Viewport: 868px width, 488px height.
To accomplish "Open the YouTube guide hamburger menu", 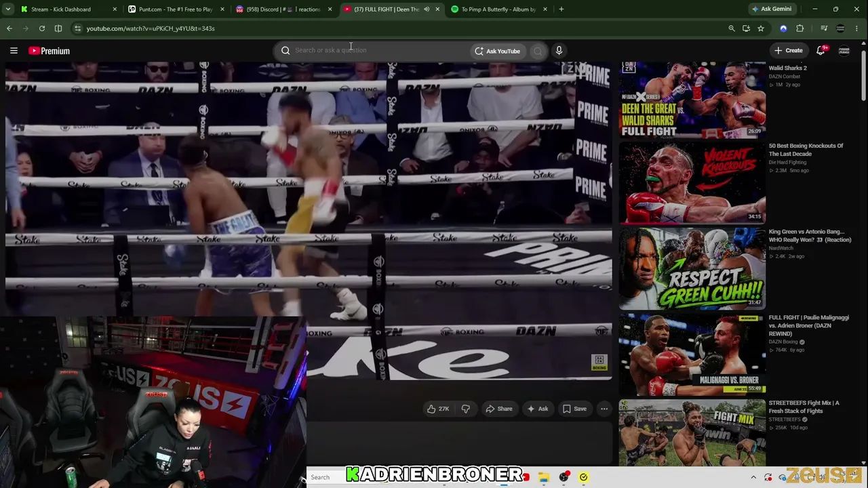I will (x=14, y=51).
